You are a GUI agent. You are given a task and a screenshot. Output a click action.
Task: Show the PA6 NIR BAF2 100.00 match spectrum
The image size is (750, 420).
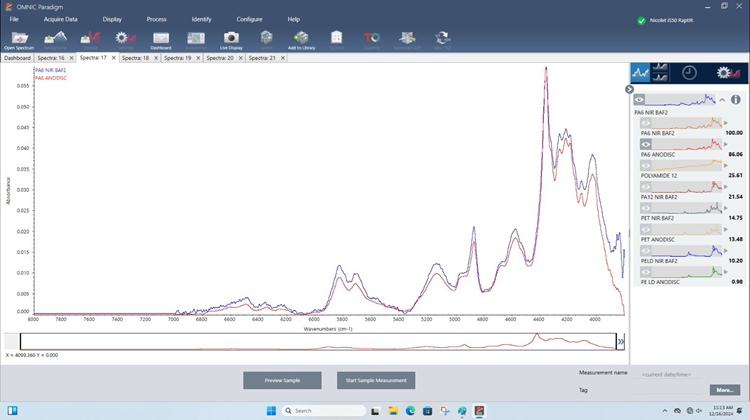[x=646, y=123]
